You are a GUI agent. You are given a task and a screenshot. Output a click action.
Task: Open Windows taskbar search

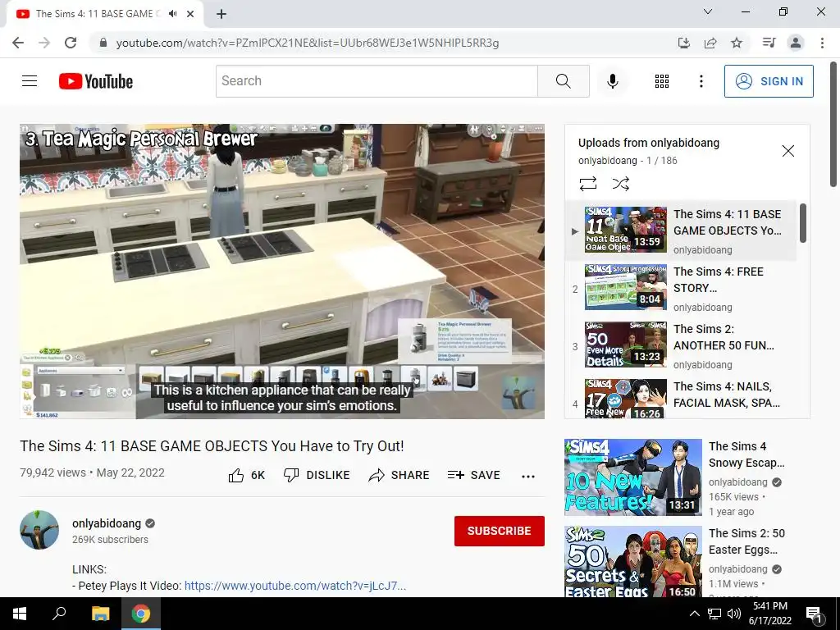pyautogui.click(x=59, y=614)
